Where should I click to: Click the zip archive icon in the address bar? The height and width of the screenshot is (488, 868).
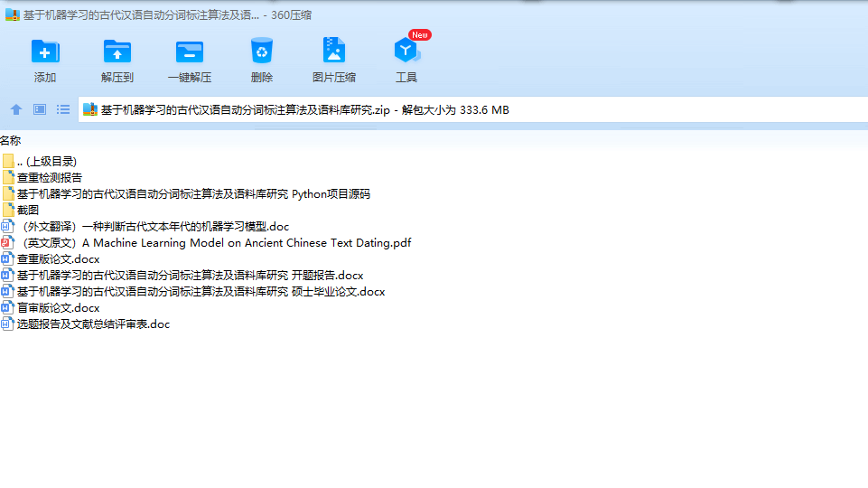point(90,109)
